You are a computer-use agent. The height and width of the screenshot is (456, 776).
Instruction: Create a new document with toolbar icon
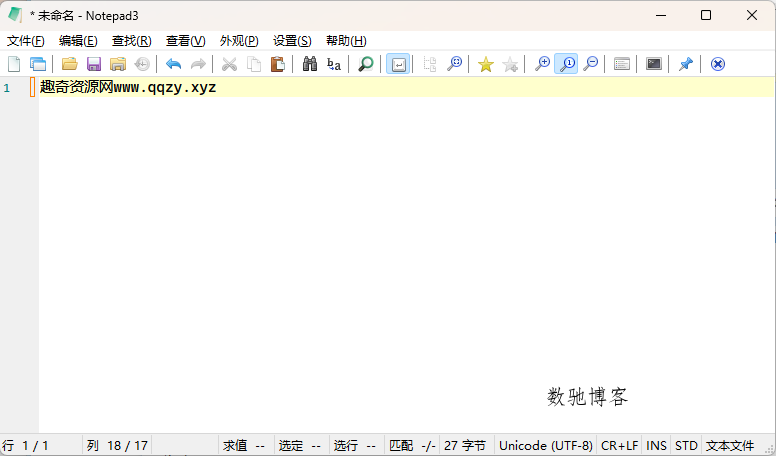pos(14,64)
